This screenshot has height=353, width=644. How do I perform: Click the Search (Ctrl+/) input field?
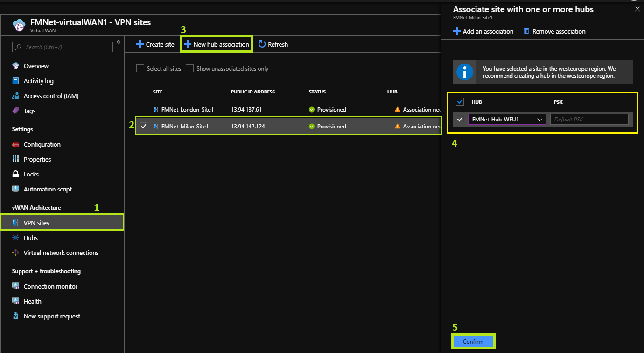tap(63, 47)
